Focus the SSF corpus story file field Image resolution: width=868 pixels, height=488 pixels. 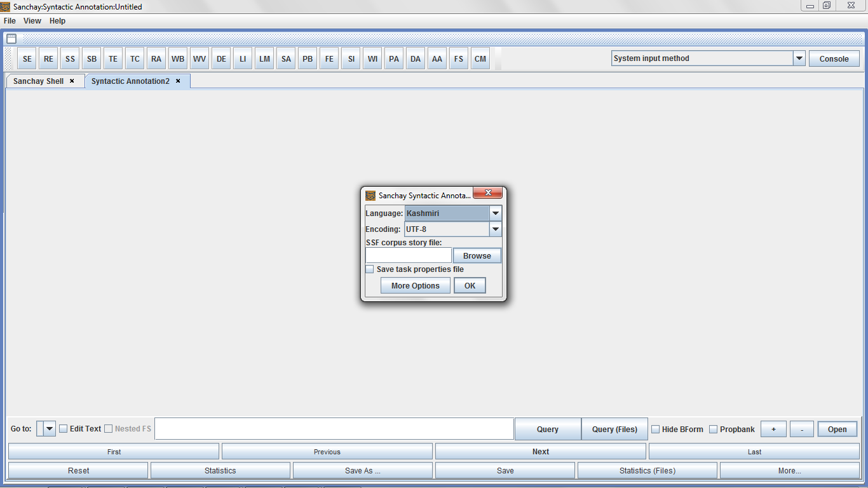click(409, 255)
